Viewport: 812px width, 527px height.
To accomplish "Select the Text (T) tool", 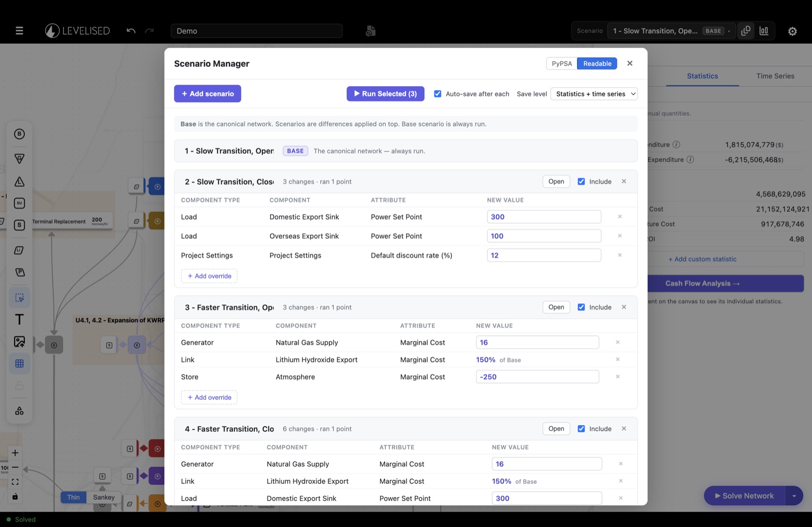I will point(19,320).
